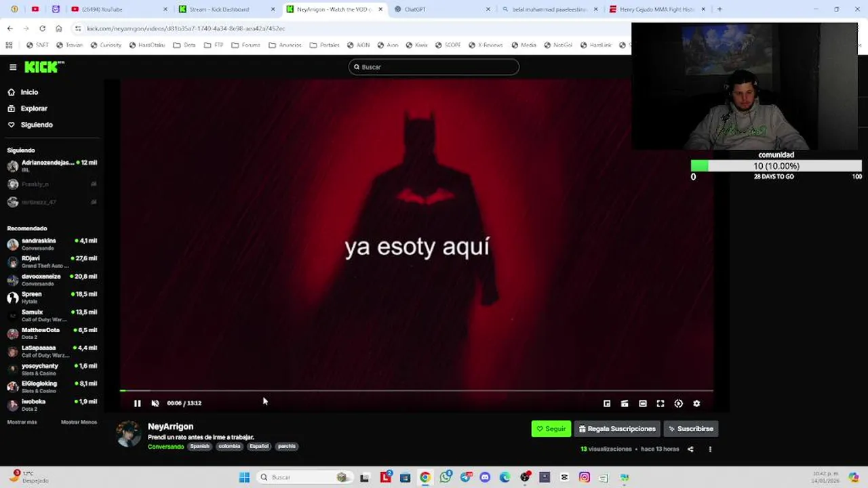Click the Seguir follow button
Viewport: 868px width, 488px height.
point(551,428)
